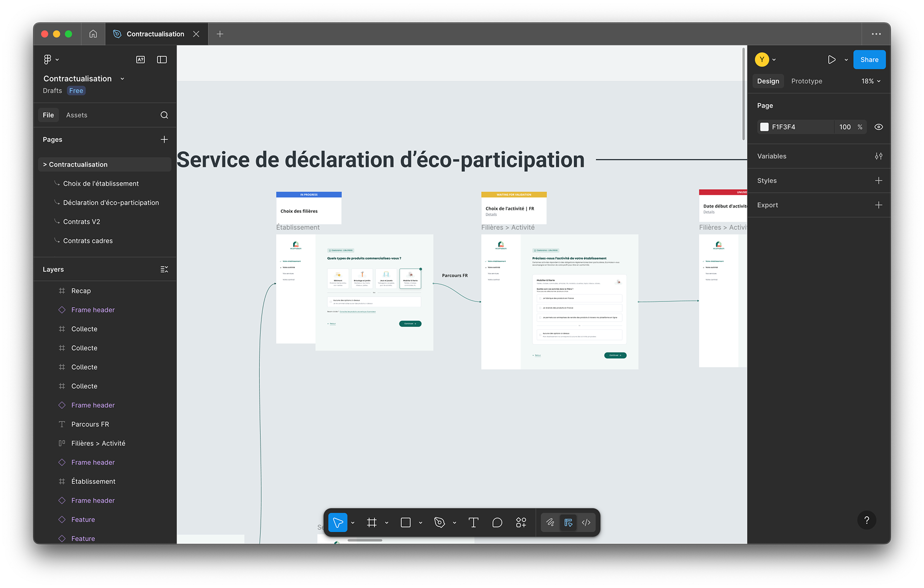Screen dimensions: 924x588
Task: Switch to the Assets tab
Action: click(x=77, y=115)
